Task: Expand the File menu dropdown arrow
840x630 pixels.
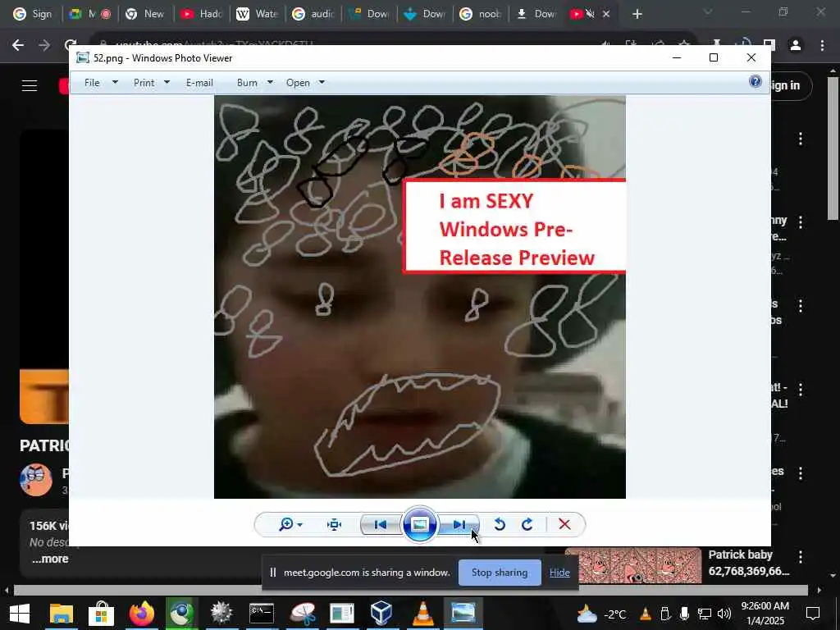Action: pyautogui.click(x=115, y=83)
